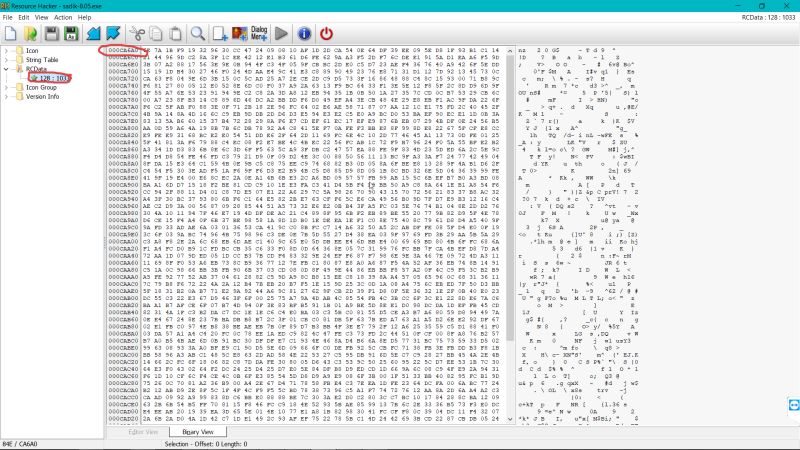Open the File menu
This screenshot has height=450, width=800.
(8, 17)
